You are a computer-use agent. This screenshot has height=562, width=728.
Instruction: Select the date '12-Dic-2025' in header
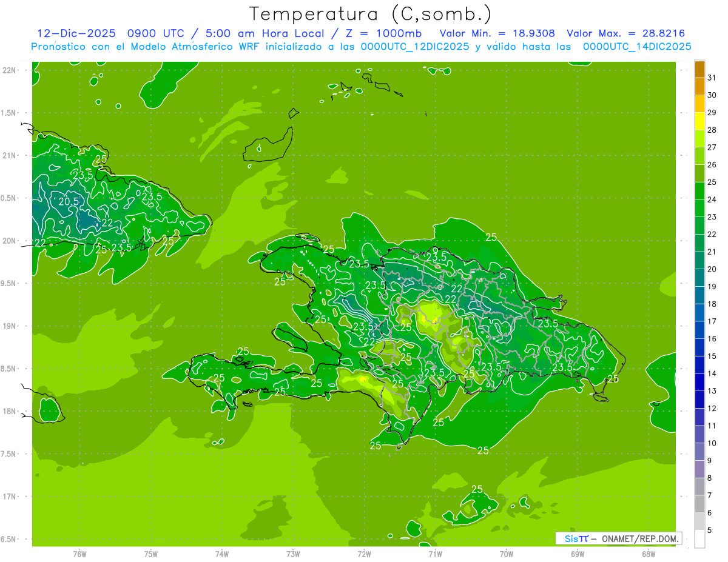click(x=77, y=33)
